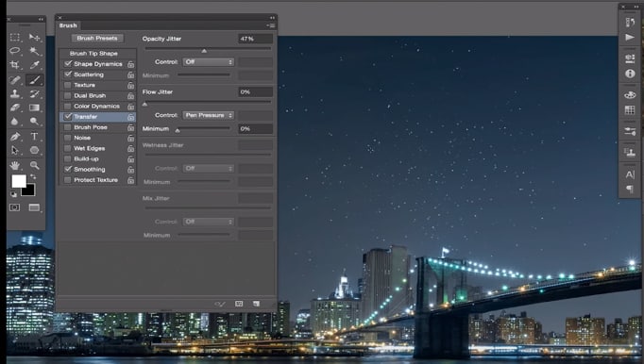Click the Brush Presets button

click(x=97, y=38)
